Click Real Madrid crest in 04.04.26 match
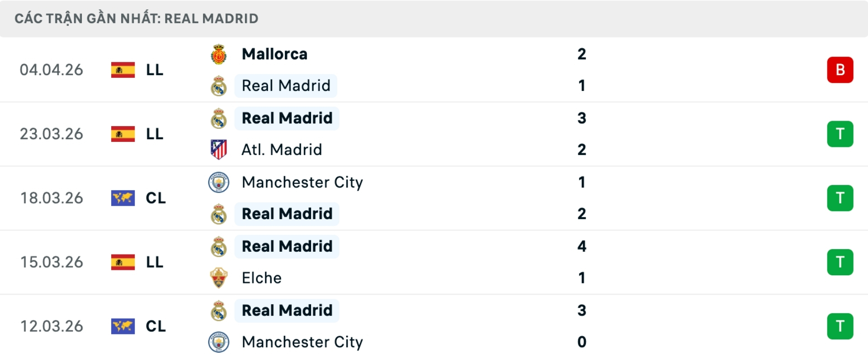The image size is (868, 358). pyautogui.click(x=219, y=86)
